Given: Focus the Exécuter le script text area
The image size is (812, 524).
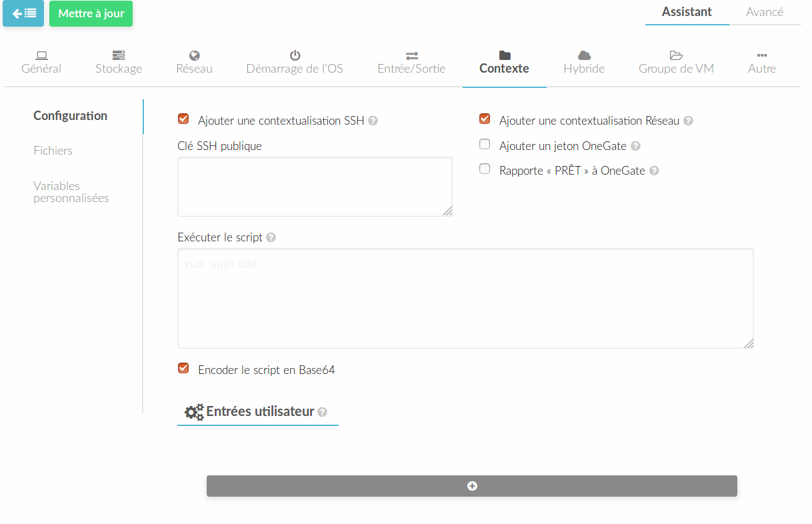Looking at the screenshot, I should point(465,298).
